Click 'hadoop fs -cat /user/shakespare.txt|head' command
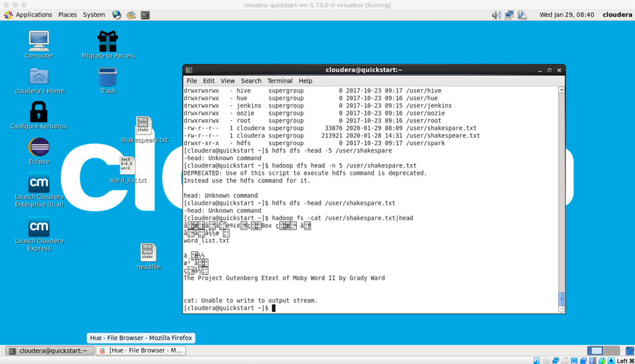This screenshot has height=364, width=635. 343,218
